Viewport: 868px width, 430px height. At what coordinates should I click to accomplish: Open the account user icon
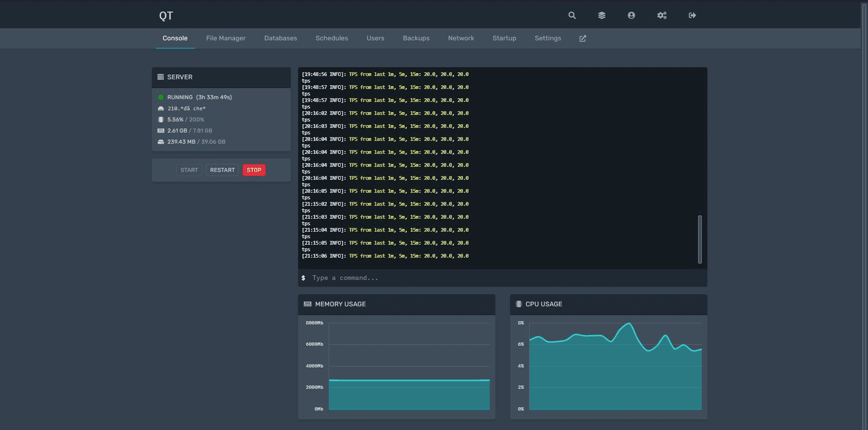[x=631, y=15]
